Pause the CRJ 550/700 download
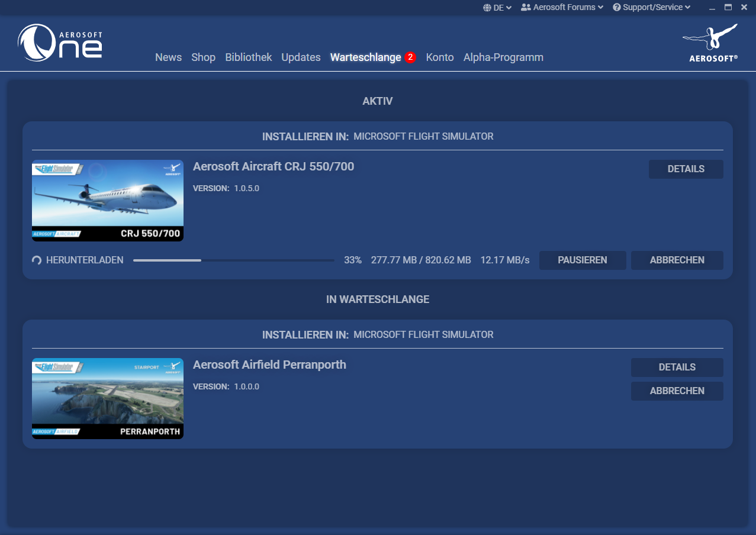Screen dimensions: 756x535 pos(583,260)
